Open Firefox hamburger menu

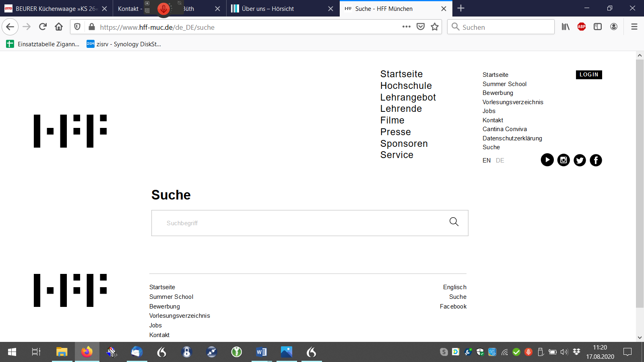634,27
